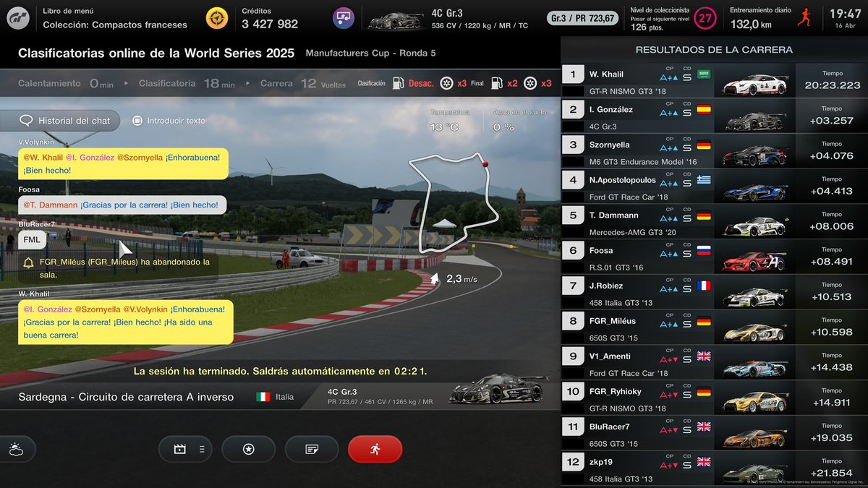The image size is (868, 488).
Task: Open the menu book compass icon
Action: 216,18
